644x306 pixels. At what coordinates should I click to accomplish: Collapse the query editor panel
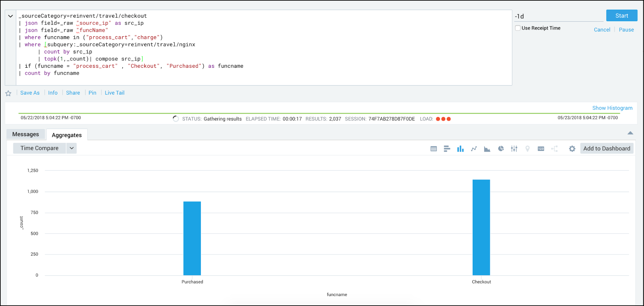[x=10, y=16]
